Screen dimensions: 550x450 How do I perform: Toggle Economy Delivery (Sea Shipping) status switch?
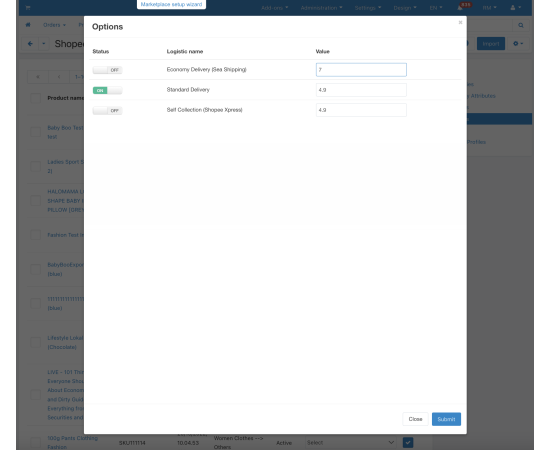tap(107, 70)
